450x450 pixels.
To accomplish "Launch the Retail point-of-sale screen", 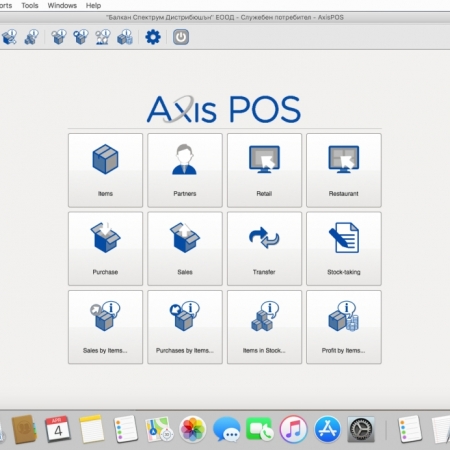I will (264, 170).
